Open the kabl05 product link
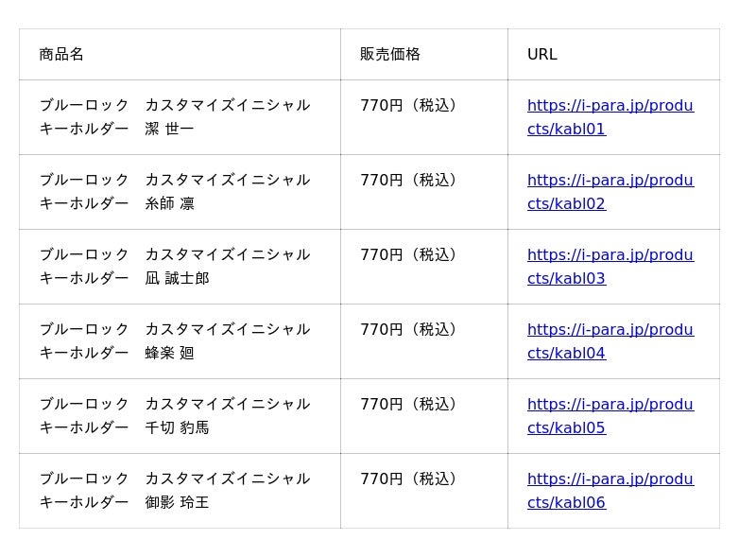 pyautogui.click(x=610, y=415)
